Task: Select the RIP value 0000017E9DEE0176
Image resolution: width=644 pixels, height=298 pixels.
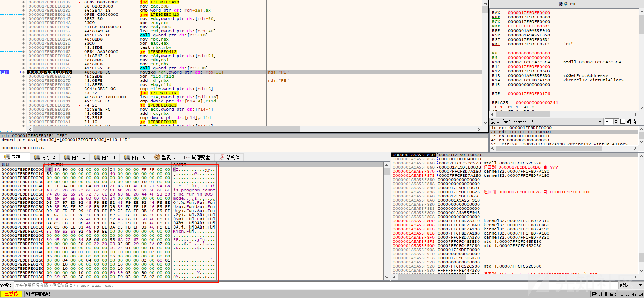Action: pyautogui.click(x=529, y=93)
